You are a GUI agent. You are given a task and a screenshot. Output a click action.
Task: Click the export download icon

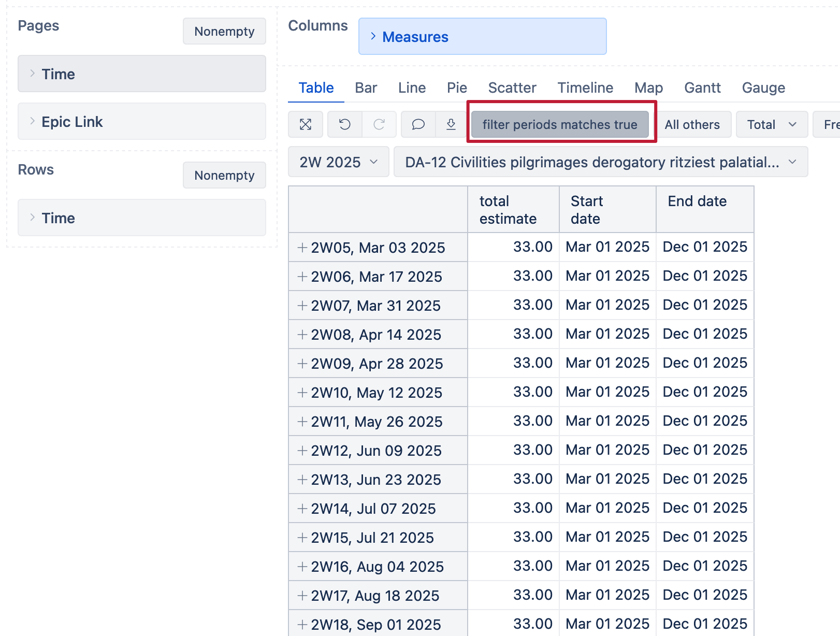(451, 124)
